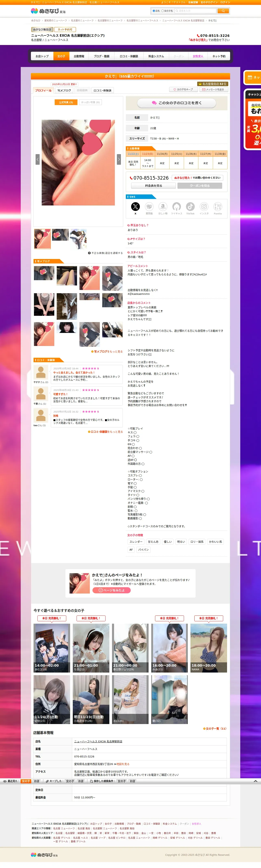
Task: Click 写メブログをもっと見る link
Action: (x=107, y=351)
